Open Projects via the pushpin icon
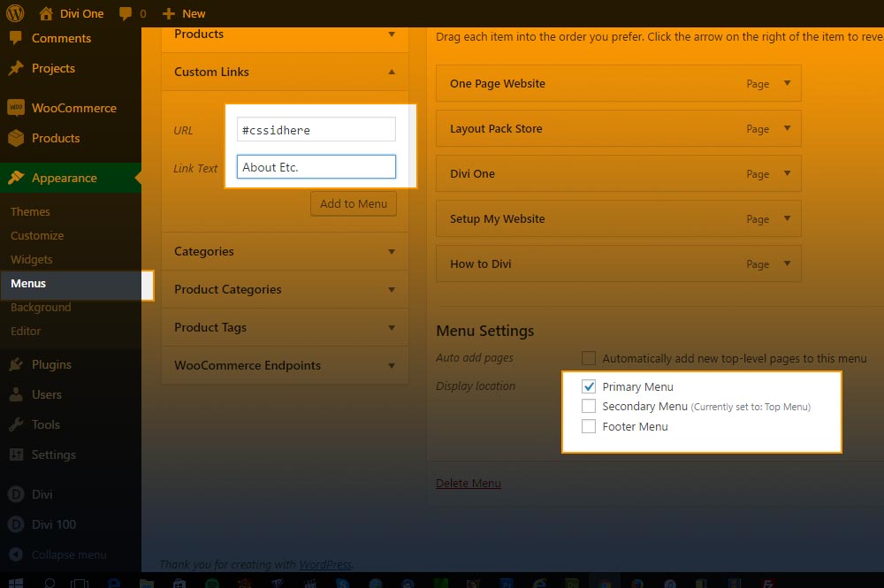This screenshot has height=588, width=884. [x=16, y=68]
